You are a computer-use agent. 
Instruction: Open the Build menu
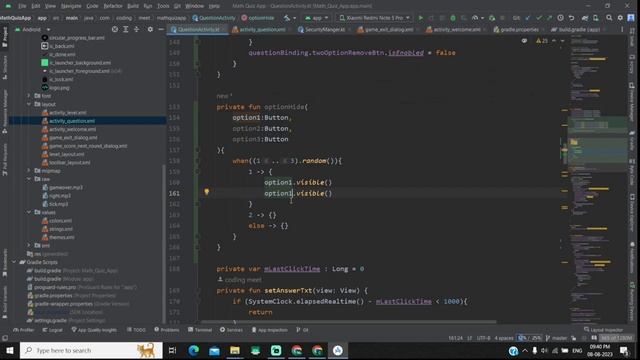[x=133, y=6]
